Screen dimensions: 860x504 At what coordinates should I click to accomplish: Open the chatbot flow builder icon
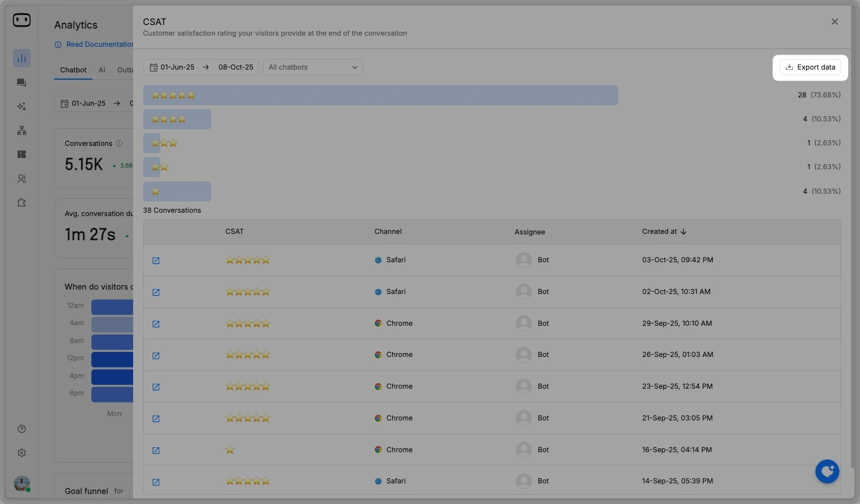point(22,130)
